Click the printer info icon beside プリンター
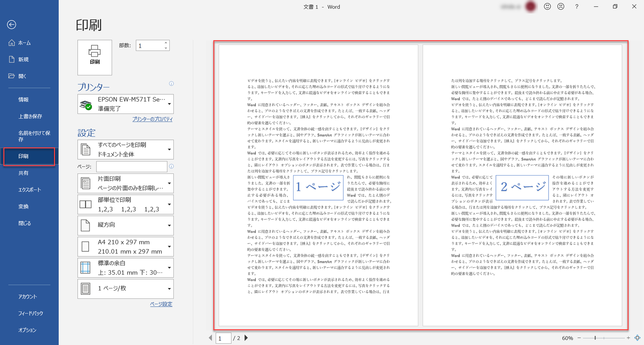 tap(171, 84)
